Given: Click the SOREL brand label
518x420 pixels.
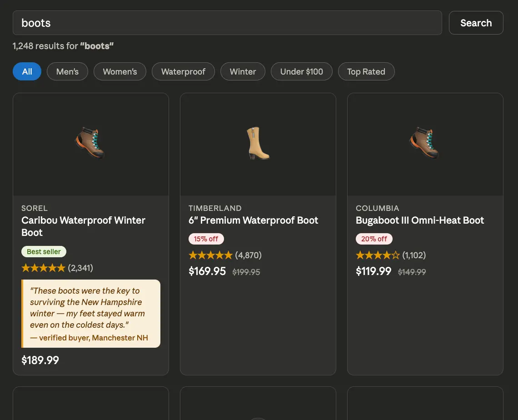Looking at the screenshot, I should [x=35, y=208].
